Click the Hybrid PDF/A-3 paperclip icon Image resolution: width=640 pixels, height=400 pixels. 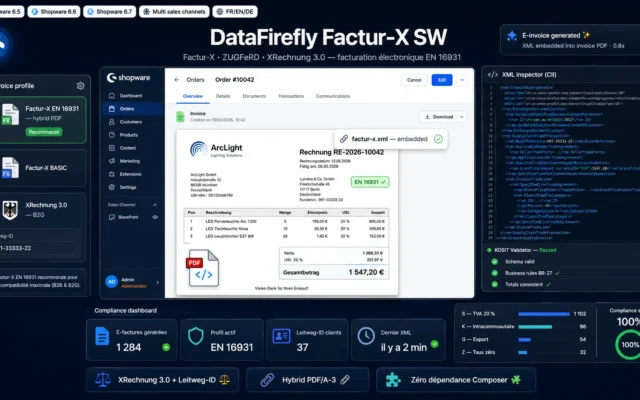click(267, 380)
